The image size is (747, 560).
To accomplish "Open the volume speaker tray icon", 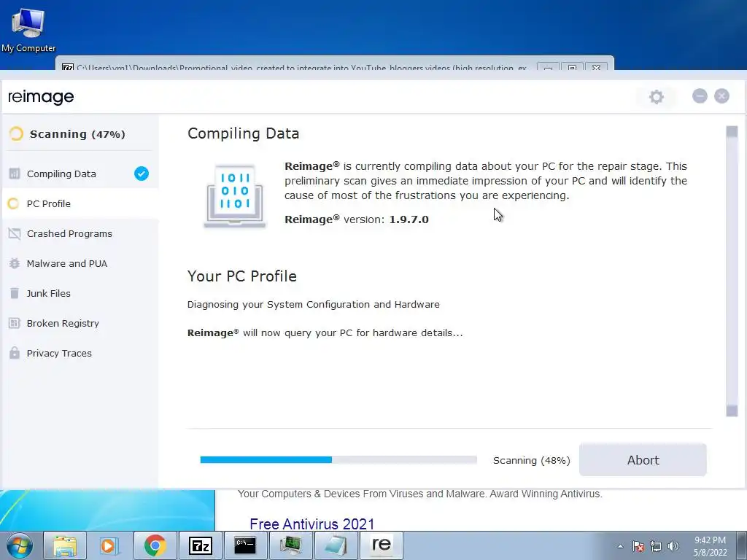I will pos(673,546).
